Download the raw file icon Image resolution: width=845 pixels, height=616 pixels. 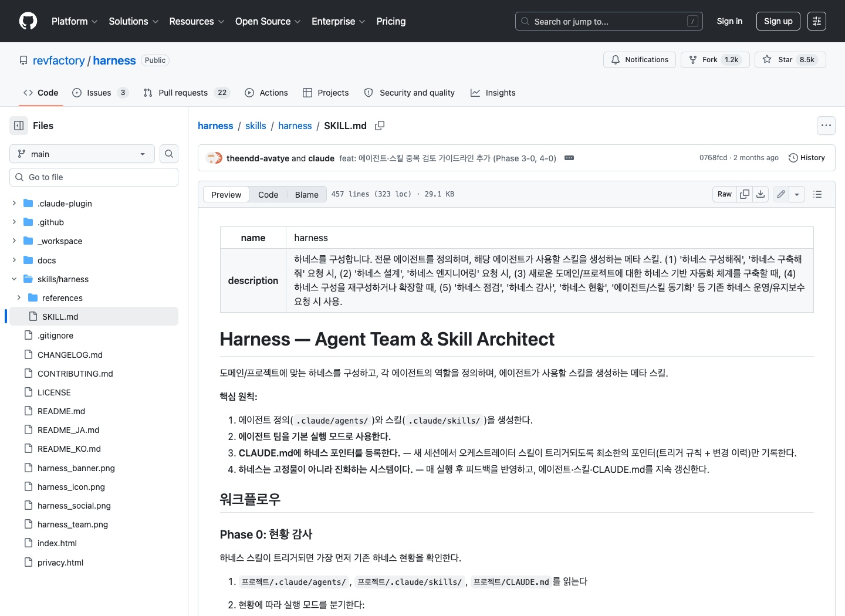[x=760, y=194]
